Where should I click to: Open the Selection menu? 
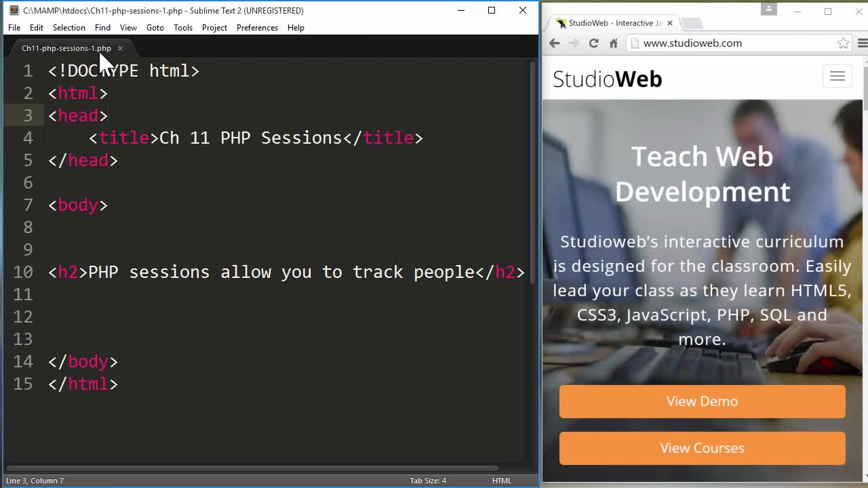(69, 28)
